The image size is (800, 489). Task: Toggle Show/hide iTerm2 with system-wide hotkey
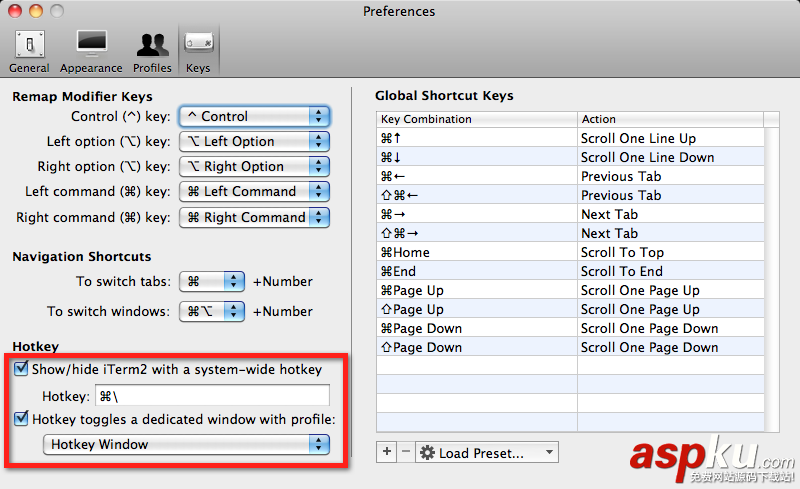[21, 368]
